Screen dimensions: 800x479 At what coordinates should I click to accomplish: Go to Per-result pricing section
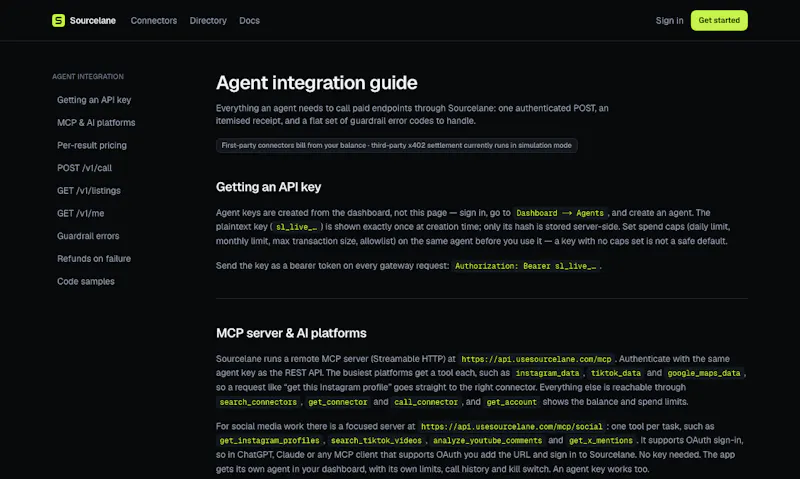[x=92, y=145]
